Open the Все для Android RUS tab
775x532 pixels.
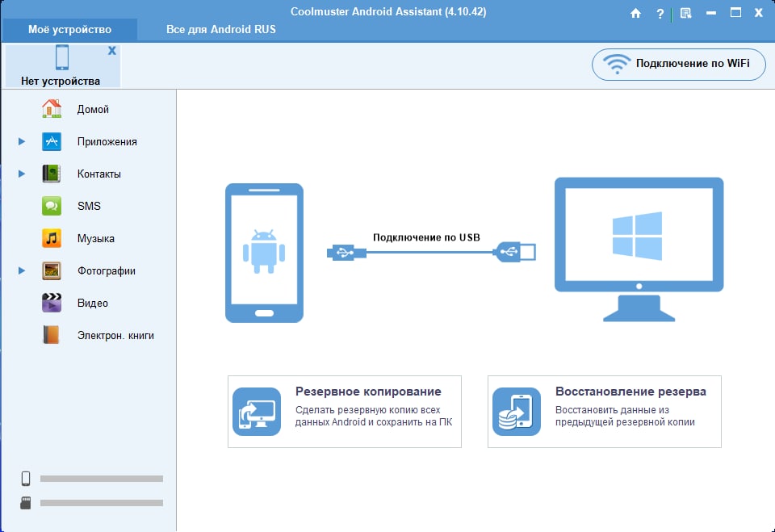point(221,30)
